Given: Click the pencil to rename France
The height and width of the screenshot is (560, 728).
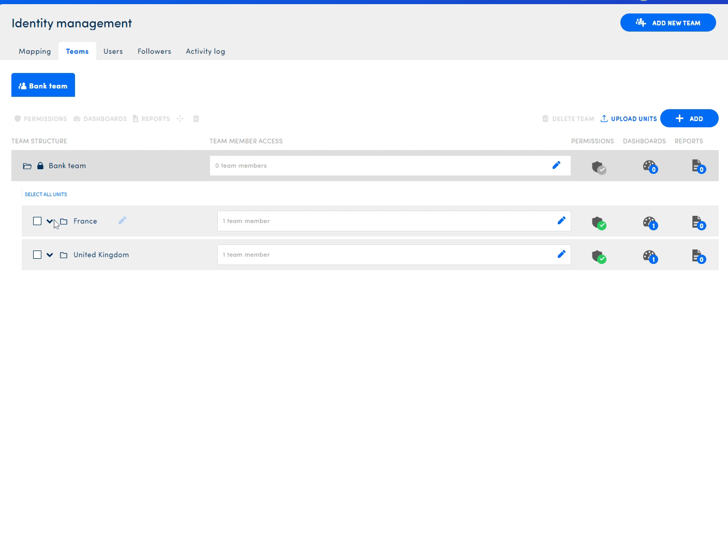Looking at the screenshot, I should (122, 221).
